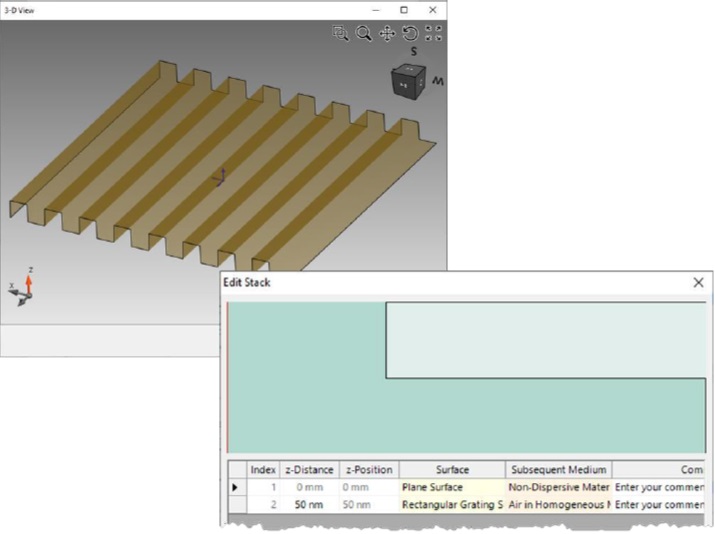Fit the view using the four-arrows icon

(x=433, y=33)
